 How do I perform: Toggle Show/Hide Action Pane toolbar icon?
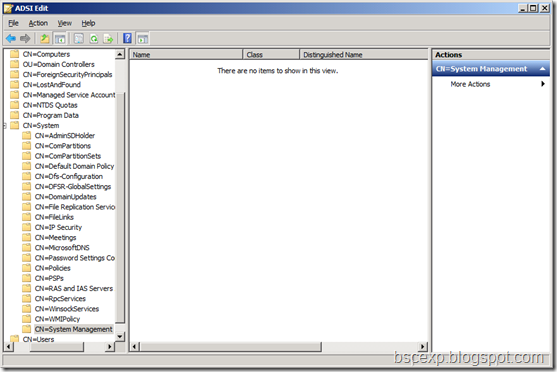pos(143,39)
